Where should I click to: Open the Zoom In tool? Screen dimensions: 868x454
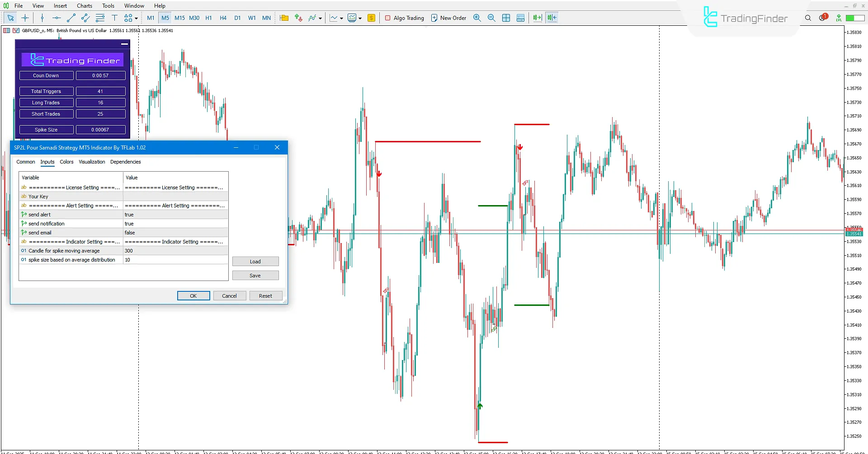tap(477, 18)
